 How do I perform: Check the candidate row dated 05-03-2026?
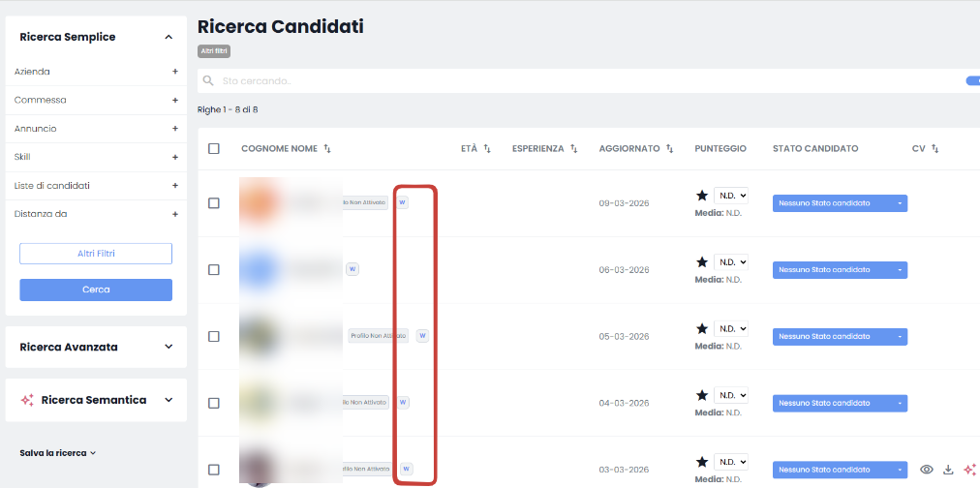tap(214, 336)
